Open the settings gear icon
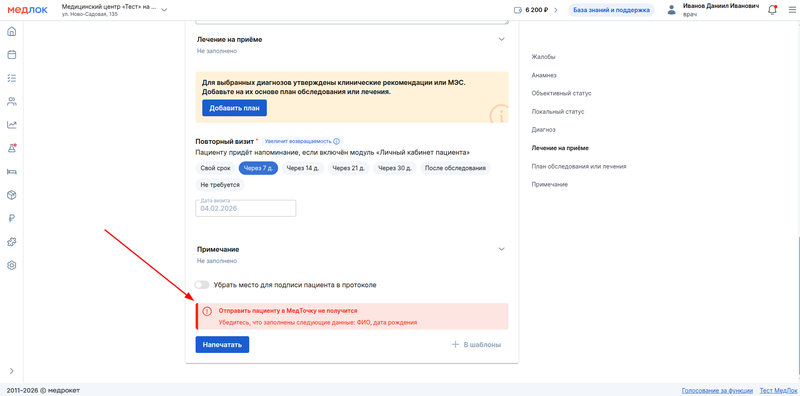The image size is (800, 396). pos(12,265)
